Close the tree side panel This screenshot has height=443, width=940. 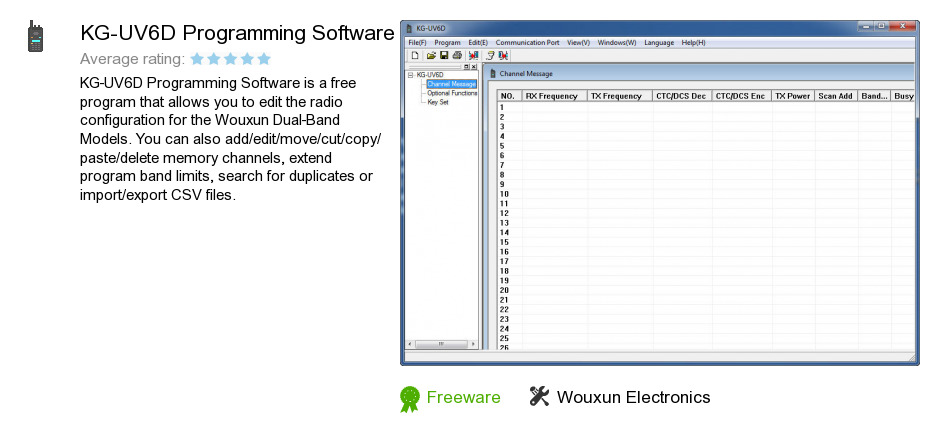tap(474, 67)
